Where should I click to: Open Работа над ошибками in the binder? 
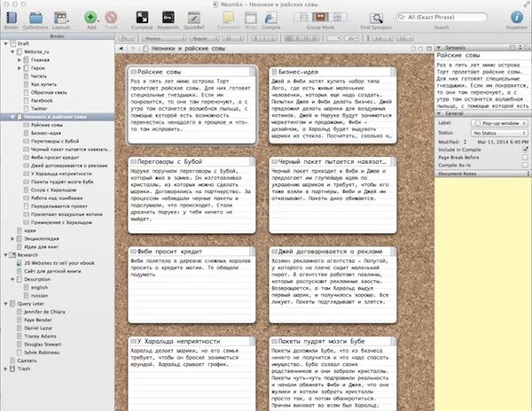[x=57, y=198]
